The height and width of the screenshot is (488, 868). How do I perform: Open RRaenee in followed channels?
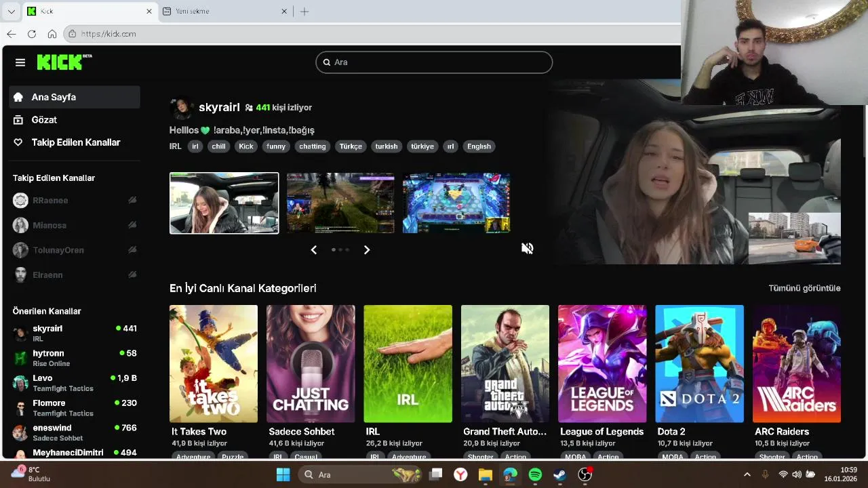(75, 201)
